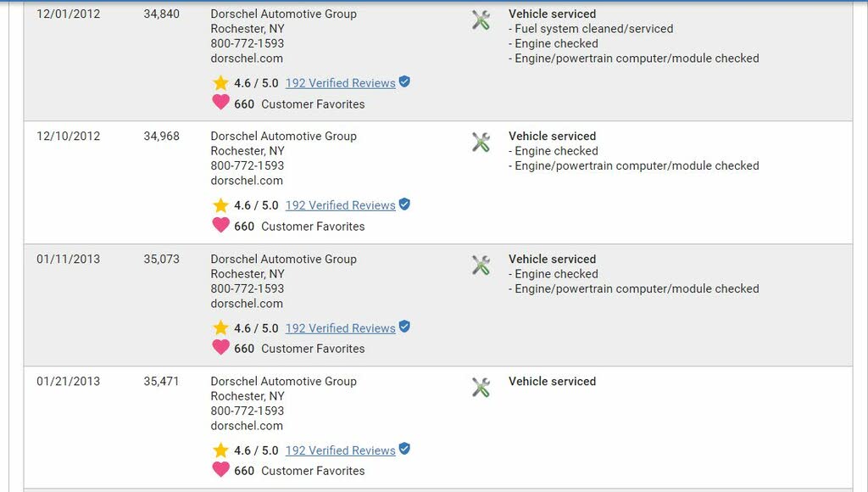
Task: Click the pink heart favorites icon in the 01/21/2013 entry
Action: [220, 469]
